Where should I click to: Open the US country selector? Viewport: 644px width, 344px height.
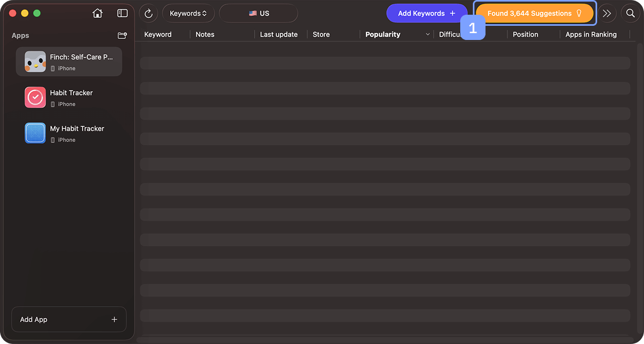coord(259,13)
